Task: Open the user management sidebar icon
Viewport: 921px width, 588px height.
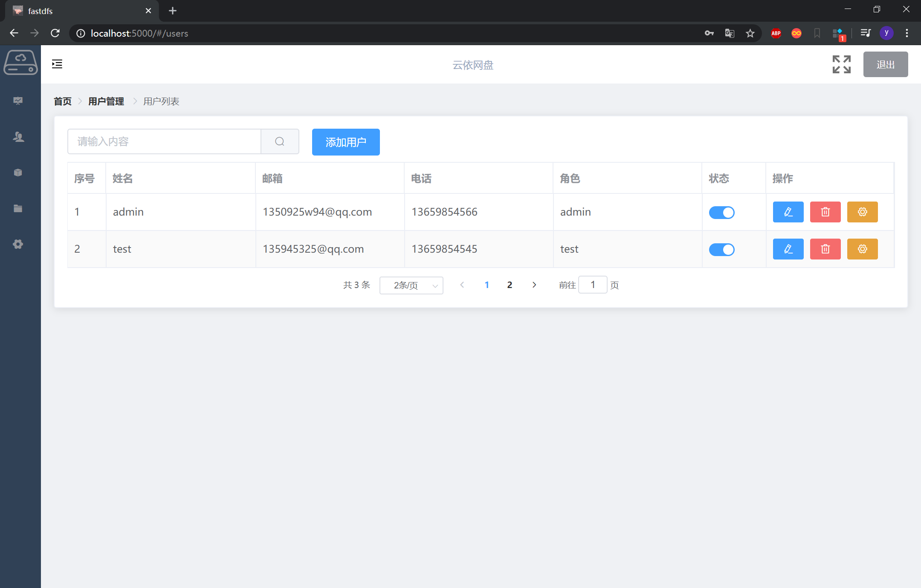Action: (x=18, y=137)
